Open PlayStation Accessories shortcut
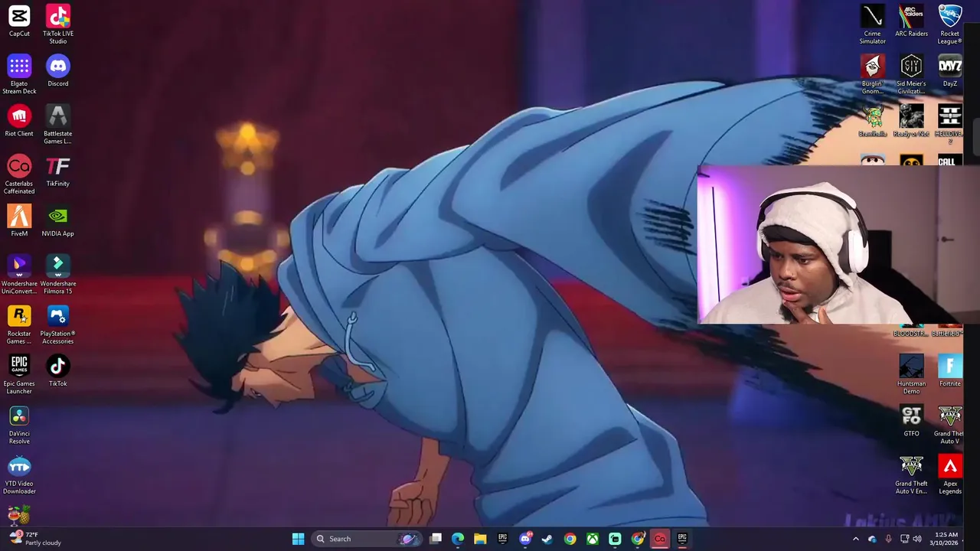This screenshot has width=980, height=551. pos(58,324)
